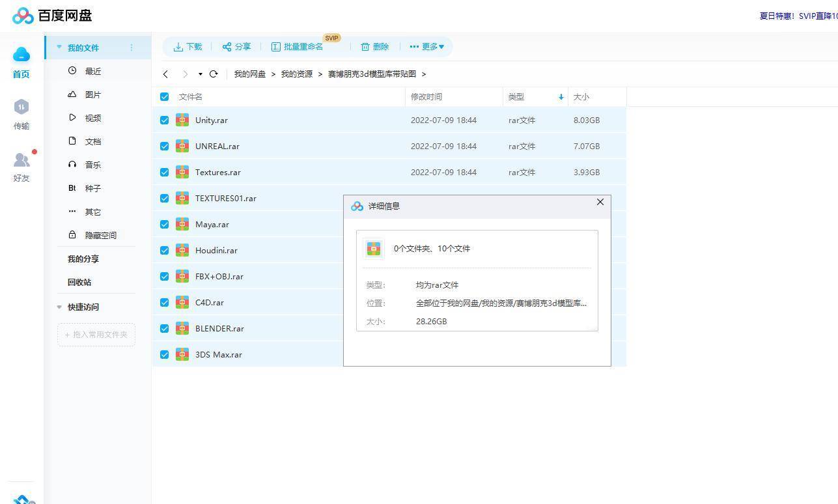
Task: Refresh the file list
Action: click(214, 74)
